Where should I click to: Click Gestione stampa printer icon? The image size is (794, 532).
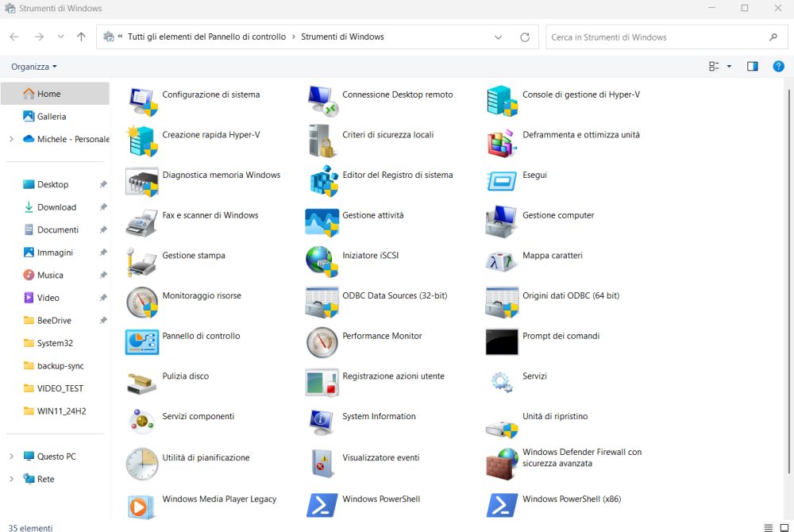[x=142, y=262]
